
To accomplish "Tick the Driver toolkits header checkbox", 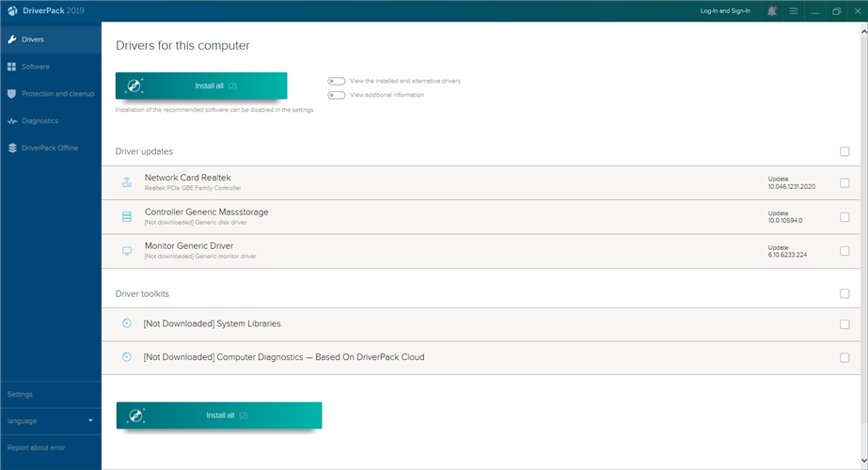I will point(844,293).
